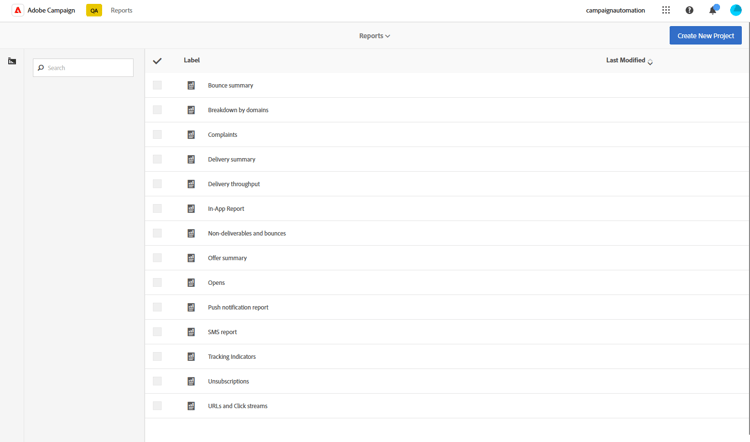Open the user profile avatar
The width and height of the screenshot is (750, 442).
[736, 10]
